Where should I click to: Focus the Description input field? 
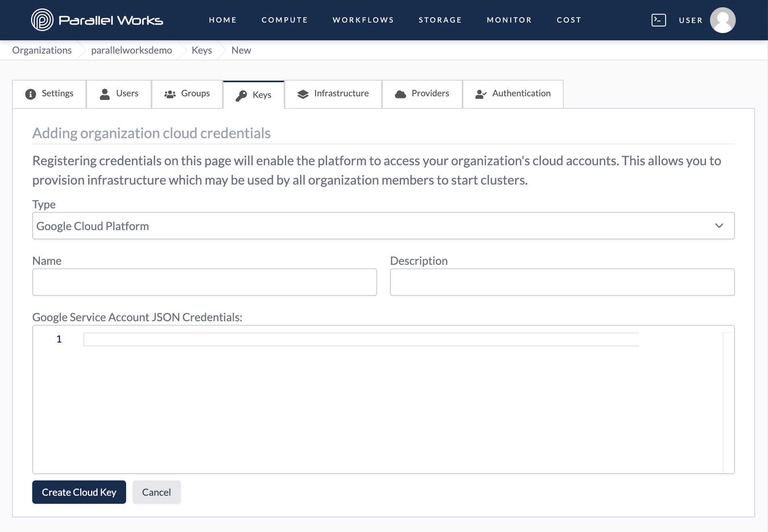pos(562,282)
